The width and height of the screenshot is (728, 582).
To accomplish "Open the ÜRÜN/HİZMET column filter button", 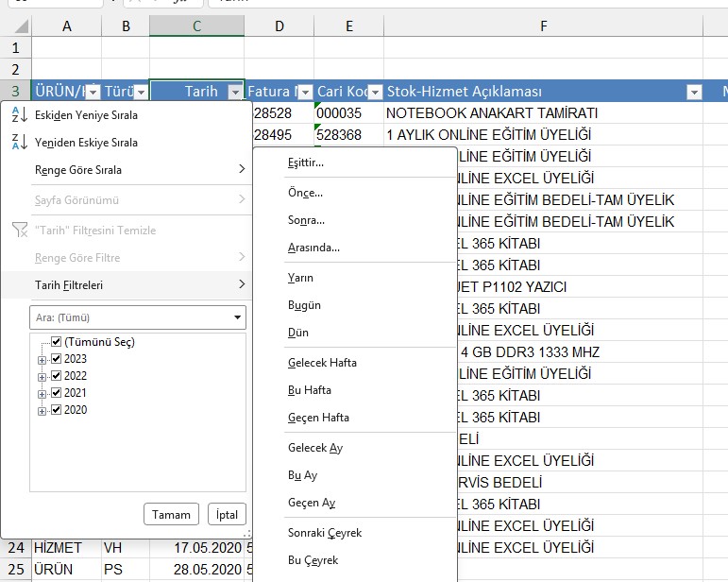I will pyautogui.click(x=92, y=92).
